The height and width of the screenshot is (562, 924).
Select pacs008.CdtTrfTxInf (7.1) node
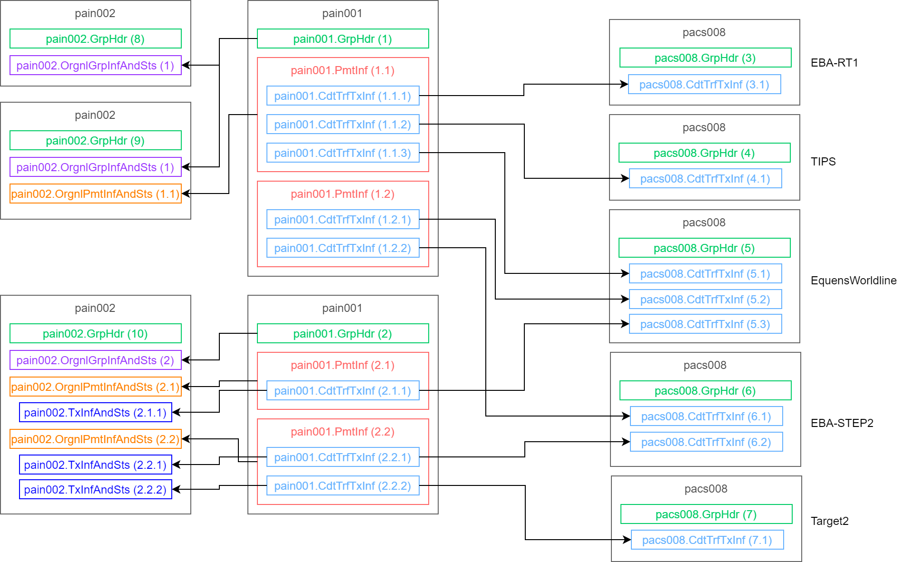point(707,540)
